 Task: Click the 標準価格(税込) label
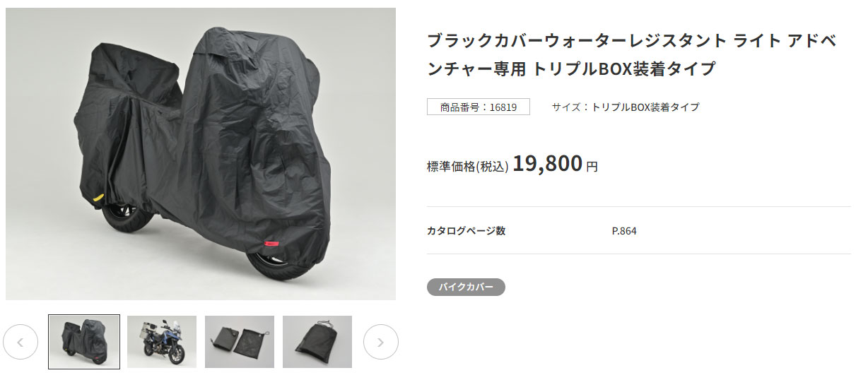(x=468, y=167)
